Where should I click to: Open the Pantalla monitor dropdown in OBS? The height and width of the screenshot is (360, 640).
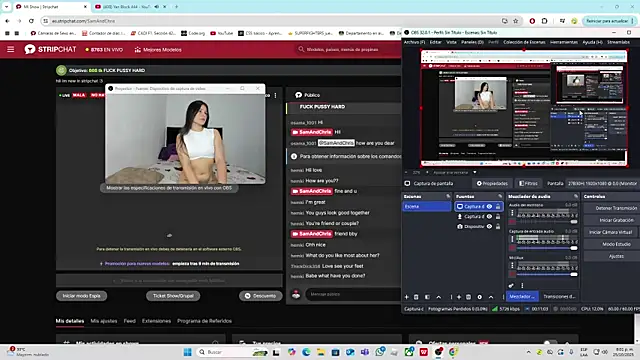602,183
